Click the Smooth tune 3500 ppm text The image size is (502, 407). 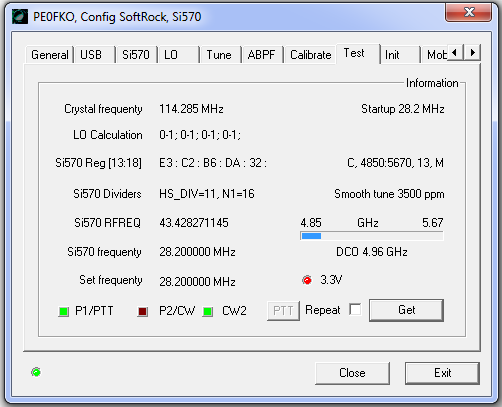(389, 194)
